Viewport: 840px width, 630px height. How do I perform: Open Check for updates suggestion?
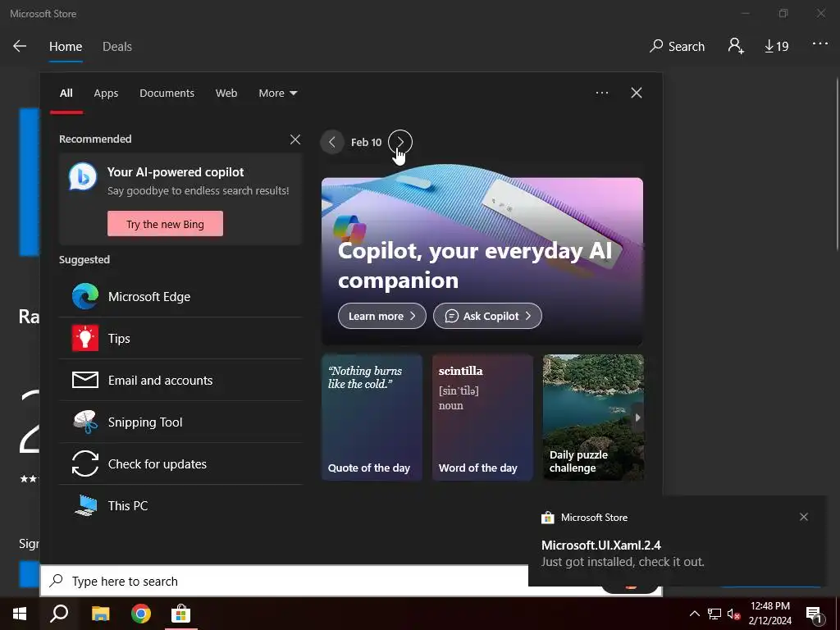pyautogui.click(x=180, y=464)
